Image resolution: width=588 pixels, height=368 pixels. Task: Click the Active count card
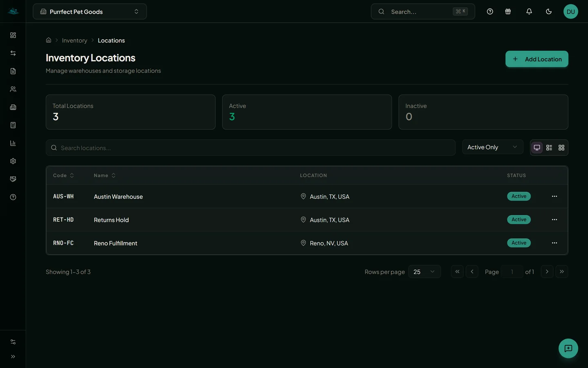(307, 112)
